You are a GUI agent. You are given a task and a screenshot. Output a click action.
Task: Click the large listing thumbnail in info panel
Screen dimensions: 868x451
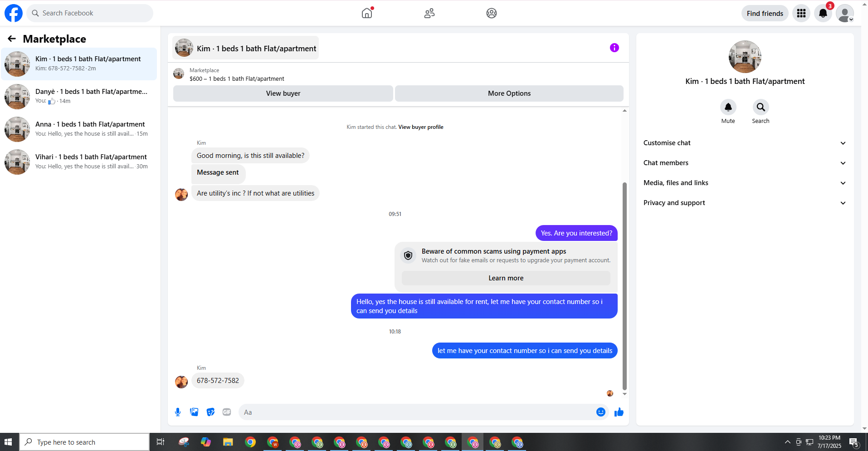[x=745, y=57]
